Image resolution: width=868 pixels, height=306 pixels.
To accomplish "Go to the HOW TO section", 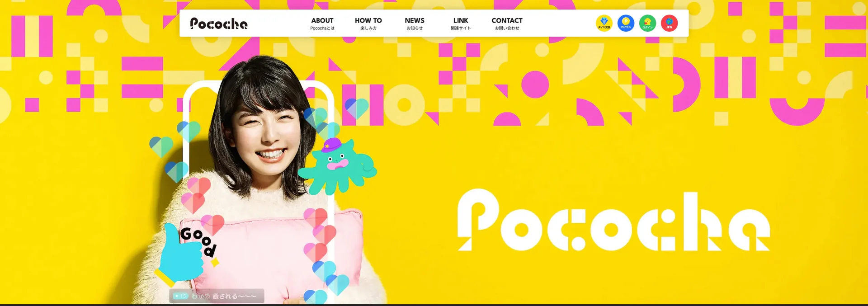I will coord(368,24).
